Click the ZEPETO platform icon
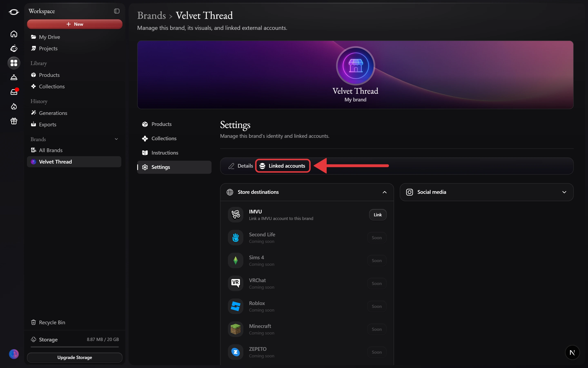The height and width of the screenshot is (368, 588). pyautogui.click(x=235, y=352)
